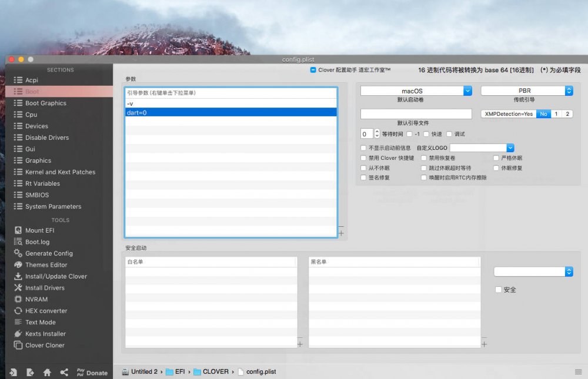This screenshot has width=588, height=379.
Task: Click the export icon in the sidebar bottom bar
Action: (31, 373)
